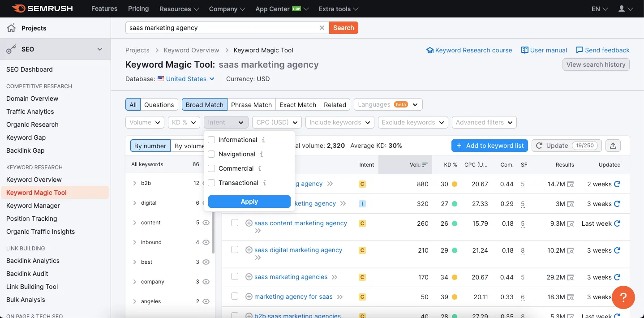Viewport: 644px width, 318px height.
Task: Close the Intent filter dropdown
Action: pyautogui.click(x=226, y=122)
